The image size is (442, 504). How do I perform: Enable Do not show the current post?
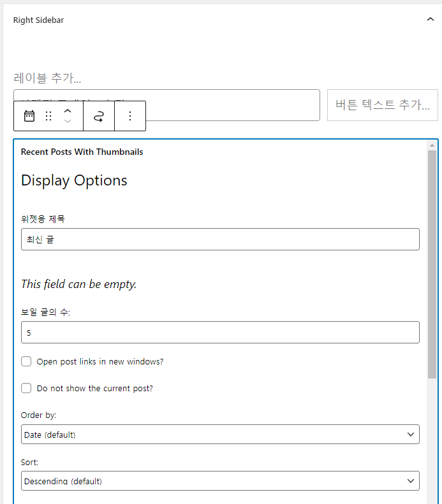point(26,388)
